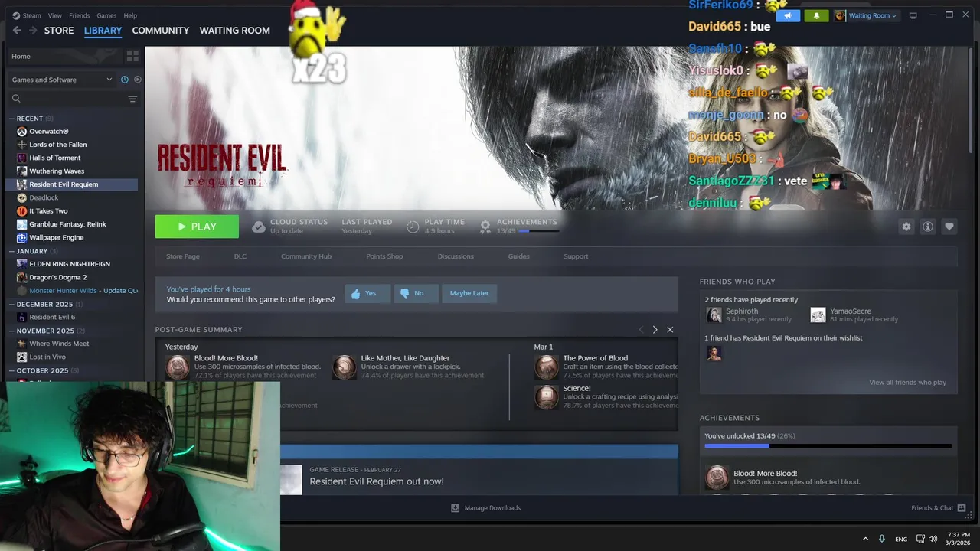Collapse the JANUARY category

point(12,251)
